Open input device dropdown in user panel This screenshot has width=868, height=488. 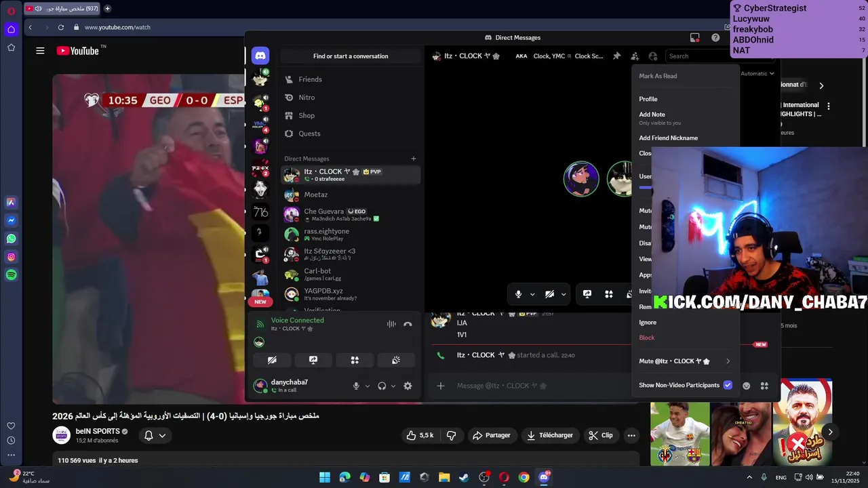[x=368, y=386]
